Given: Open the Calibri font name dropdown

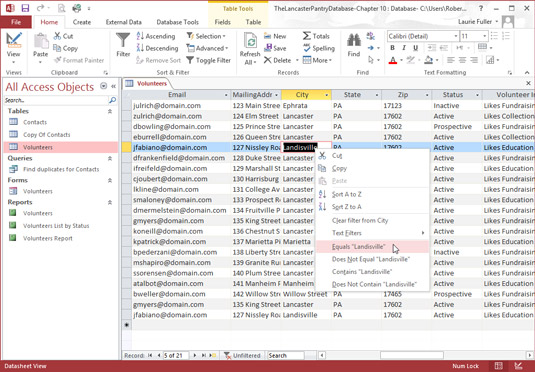Looking at the screenshot, I should tap(456, 36).
